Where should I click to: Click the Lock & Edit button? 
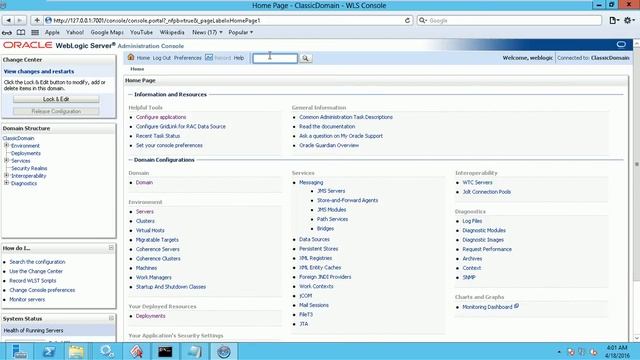click(x=56, y=99)
